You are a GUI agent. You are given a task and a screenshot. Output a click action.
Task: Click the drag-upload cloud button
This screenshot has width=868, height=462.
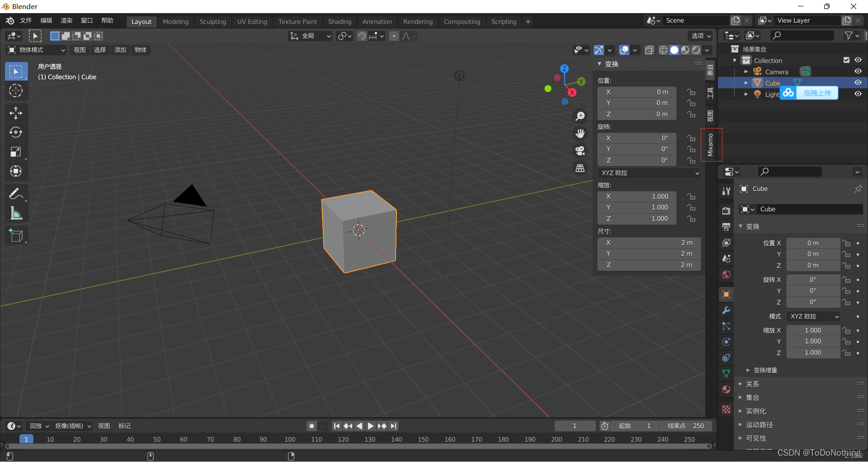tap(809, 93)
